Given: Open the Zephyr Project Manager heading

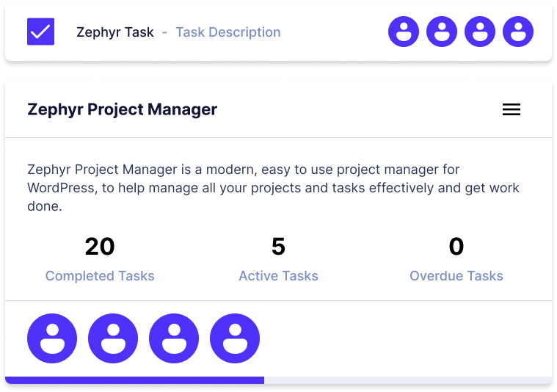Looking at the screenshot, I should point(122,110).
